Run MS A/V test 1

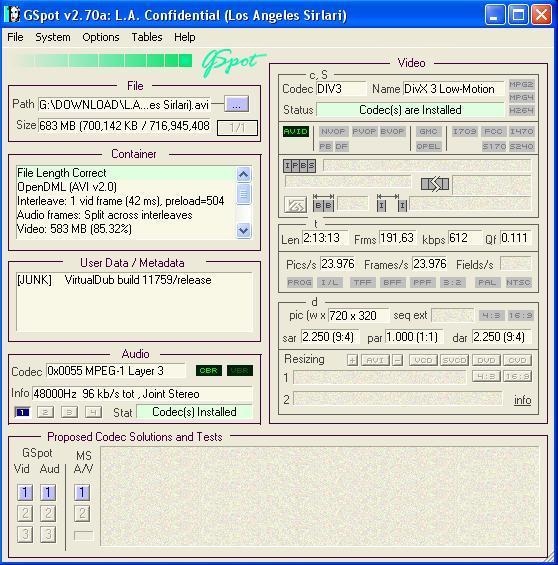point(82,492)
